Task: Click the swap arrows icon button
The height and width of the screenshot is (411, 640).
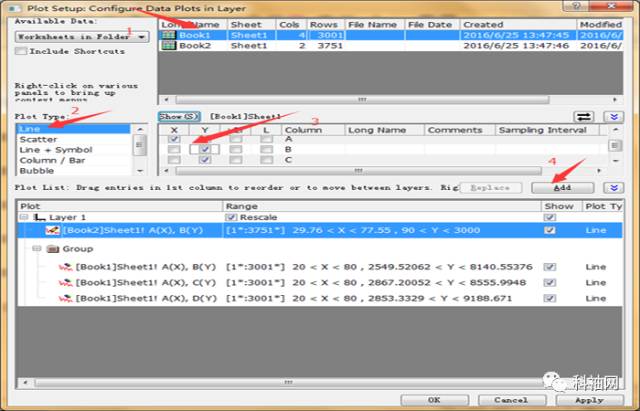Action: click(584, 117)
